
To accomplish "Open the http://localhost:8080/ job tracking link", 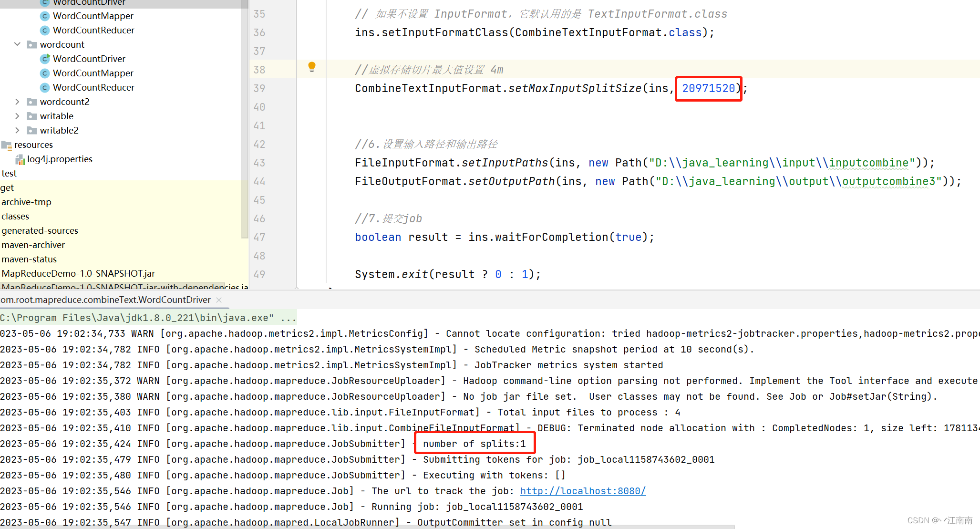I will (583, 491).
